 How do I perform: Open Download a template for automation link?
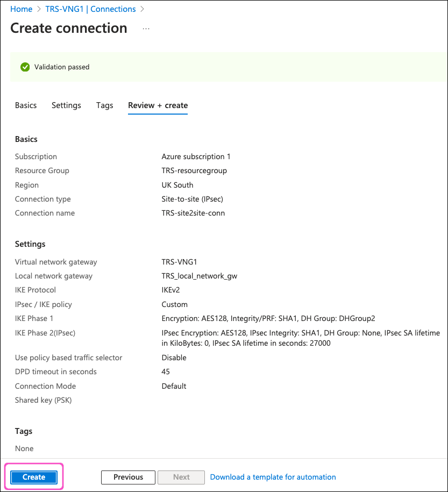coord(273,477)
